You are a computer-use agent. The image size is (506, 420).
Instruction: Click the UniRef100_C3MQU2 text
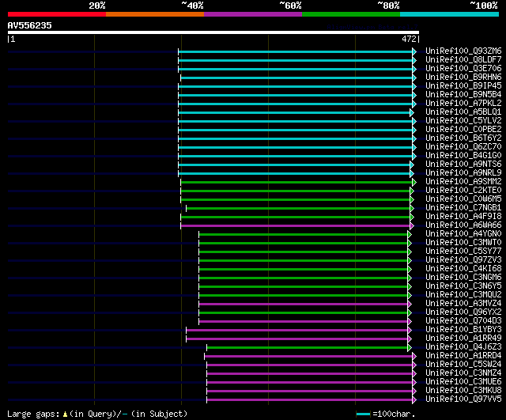tap(463, 295)
